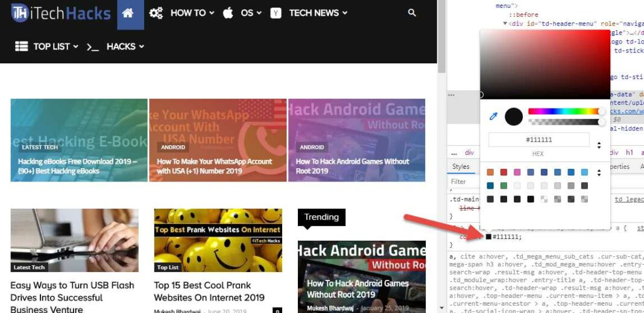
Task: Adjust the alpha transparency slider
Action: coord(565,122)
